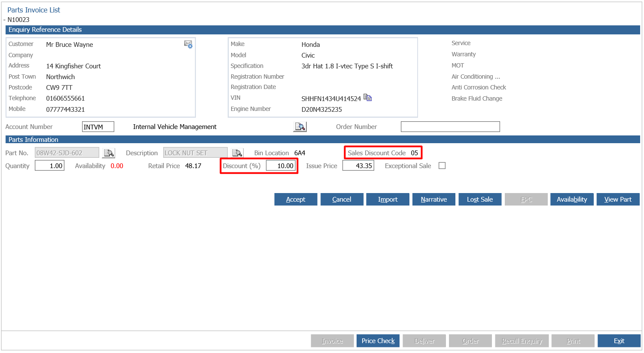Edit the Discount (%) field 10.00
The height and width of the screenshot is (353, 644).
[x=281, y=166]
